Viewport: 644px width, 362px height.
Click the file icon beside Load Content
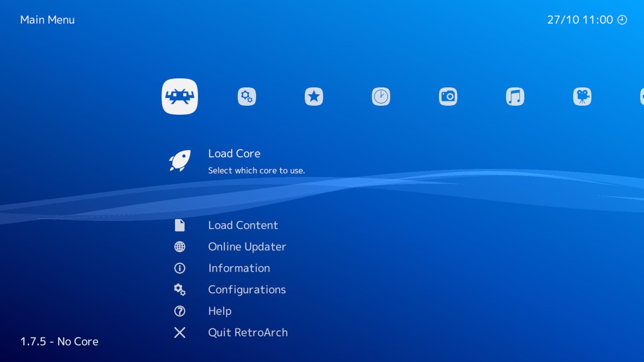point(180,225)
